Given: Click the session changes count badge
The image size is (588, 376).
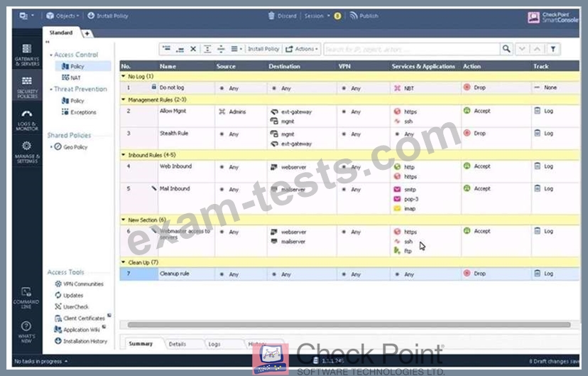Looking at the screenshot, I should coord(337,16).
